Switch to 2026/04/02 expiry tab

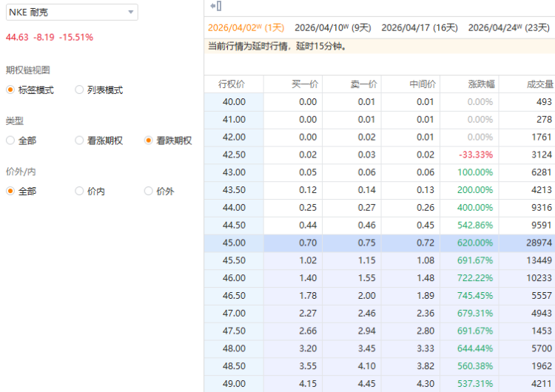tap(246, 28)
